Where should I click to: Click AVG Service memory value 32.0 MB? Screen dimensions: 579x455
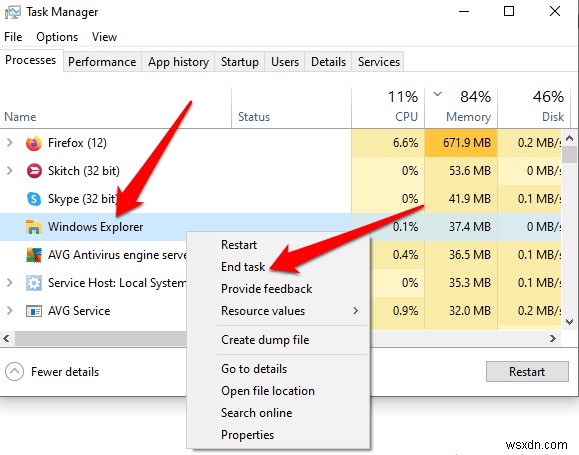[x=470, y=311]
